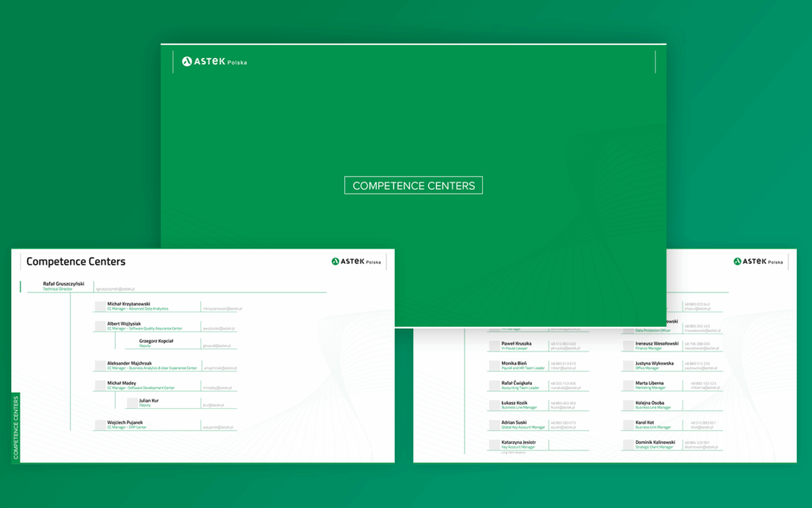The height and width of the screenshot is (508, 812).
Task: Click the Astek Polska logo on the left slide
Action: tap(356, 261)
